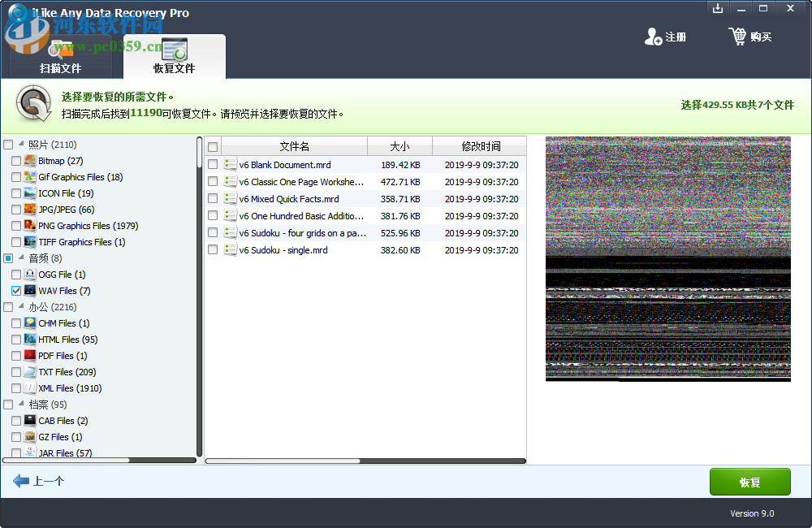The image size is (812, 528).
Task: Click the PDF Files icon
Action: pos(28,356)
